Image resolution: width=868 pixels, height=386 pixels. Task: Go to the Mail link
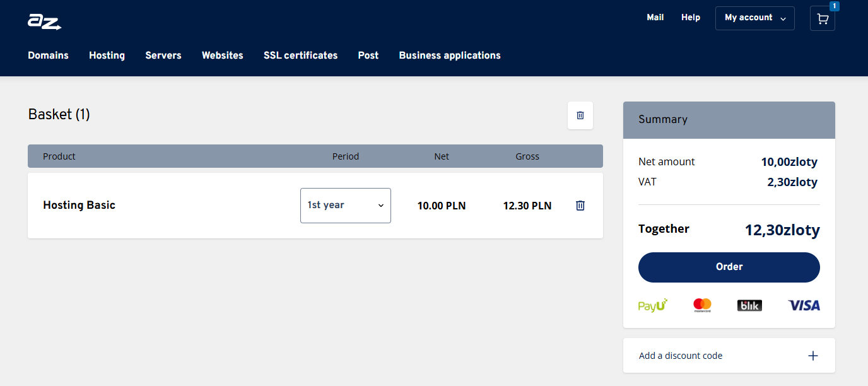655,18
